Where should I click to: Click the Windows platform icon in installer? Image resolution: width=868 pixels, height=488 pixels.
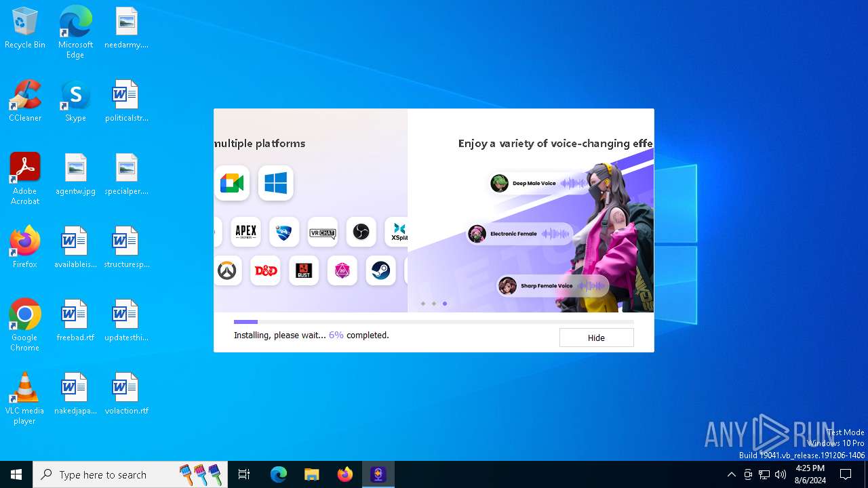(x=275, y=183)
